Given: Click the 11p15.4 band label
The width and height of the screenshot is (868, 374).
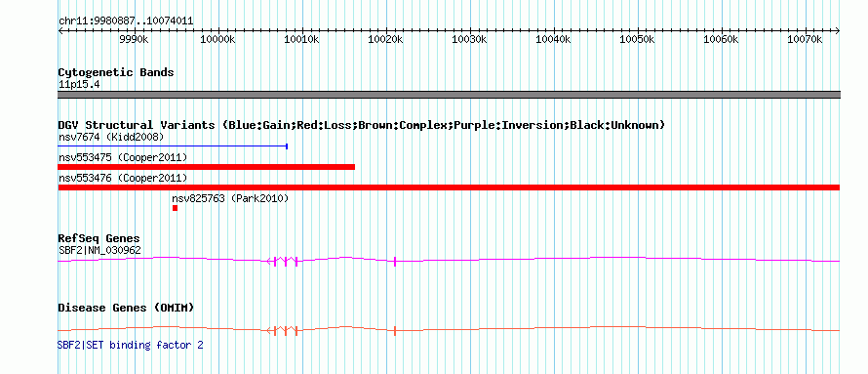Looking at the screenshot, I should (x=79, y=85).
